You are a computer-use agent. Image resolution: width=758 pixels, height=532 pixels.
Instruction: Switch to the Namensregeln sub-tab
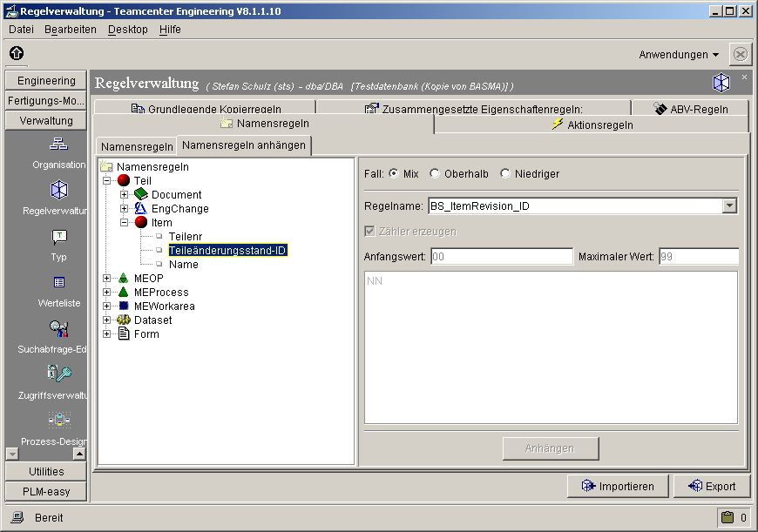137,146
